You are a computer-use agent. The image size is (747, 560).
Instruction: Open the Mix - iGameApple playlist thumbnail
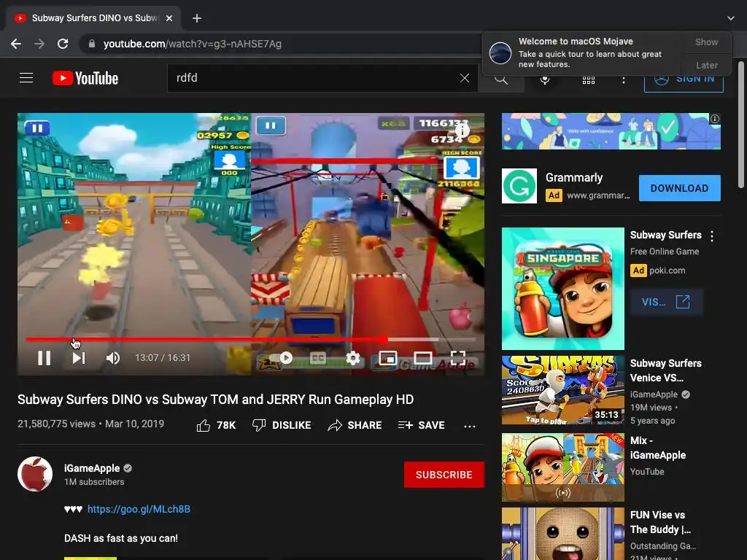[x=562, y=467]
